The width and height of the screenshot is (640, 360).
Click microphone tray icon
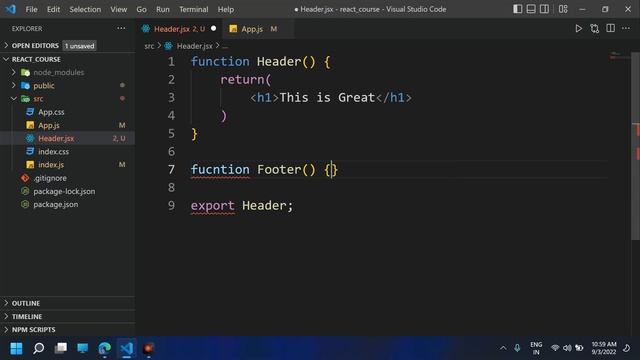pos(517,348)
